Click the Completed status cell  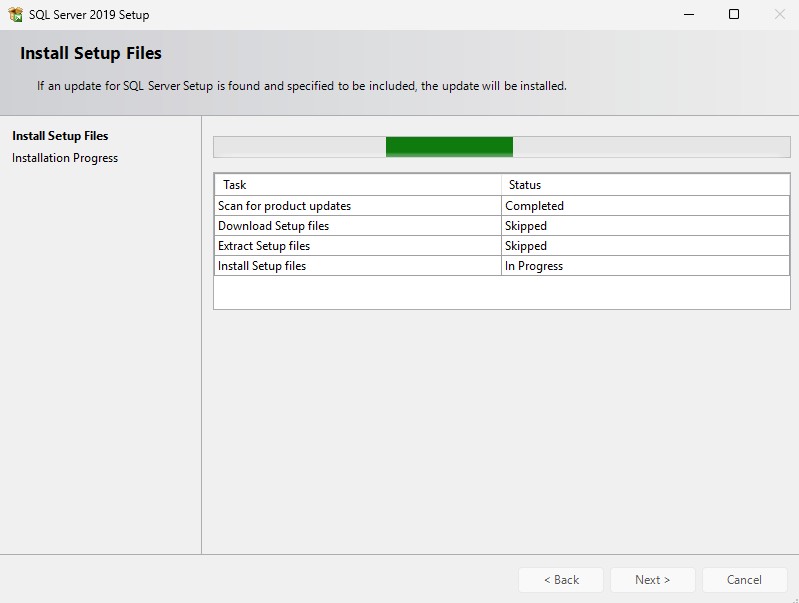(x=534, y=206)
